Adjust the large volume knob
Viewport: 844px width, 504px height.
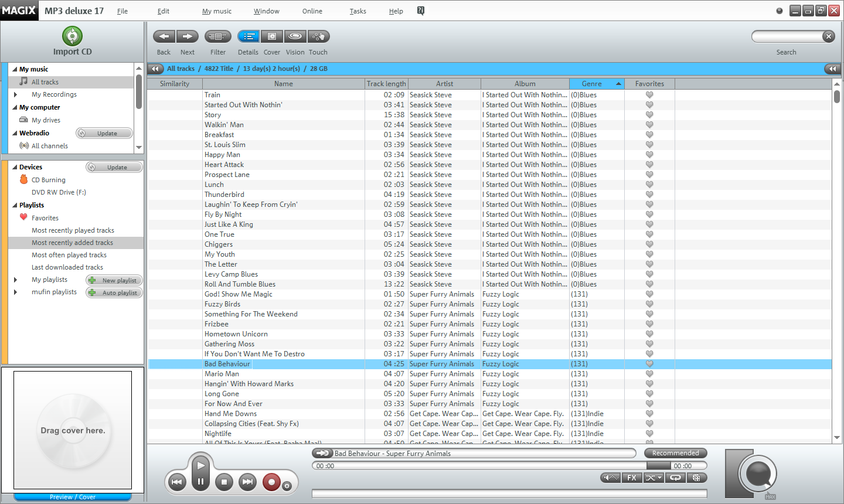pos(758,474)
